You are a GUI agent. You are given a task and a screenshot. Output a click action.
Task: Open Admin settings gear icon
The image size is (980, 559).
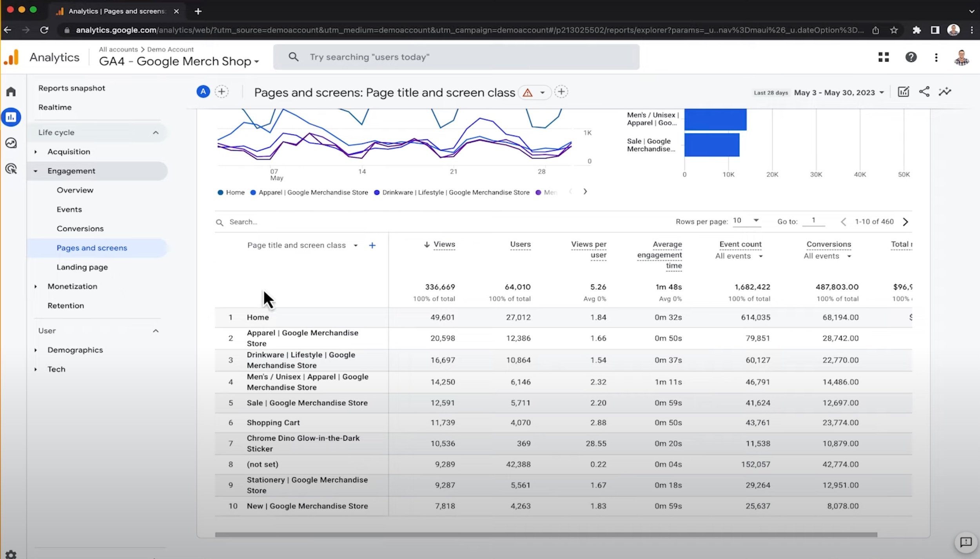tap(11, 554)
